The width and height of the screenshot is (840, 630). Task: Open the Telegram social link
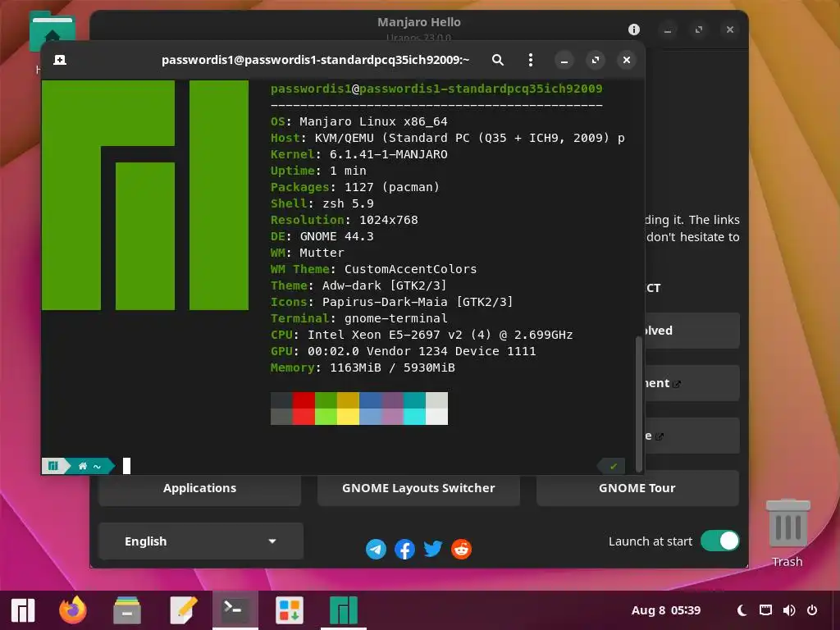376,549
